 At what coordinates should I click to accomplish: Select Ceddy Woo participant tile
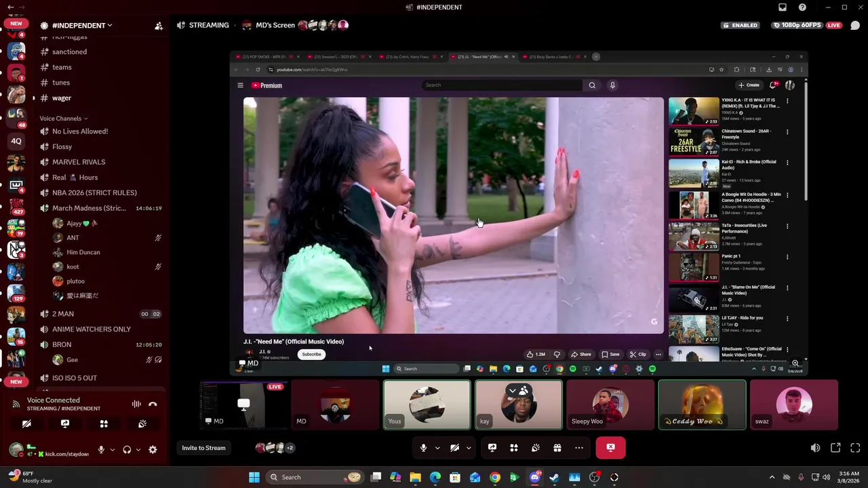click(x=702, y=405)
